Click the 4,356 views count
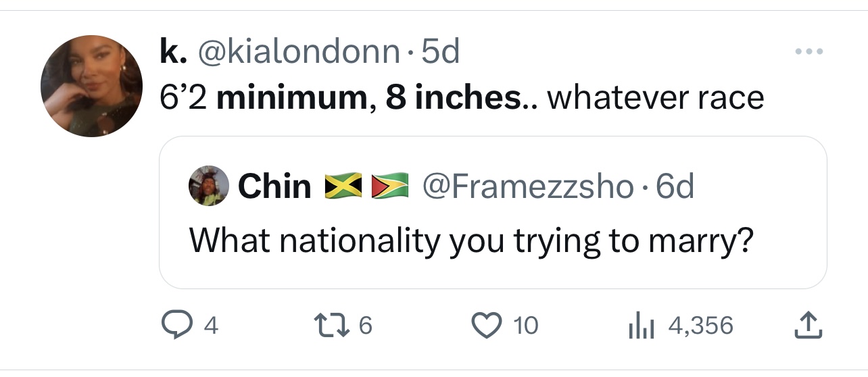The width and height of the screenshot is (868, 377). pos(700,326)
